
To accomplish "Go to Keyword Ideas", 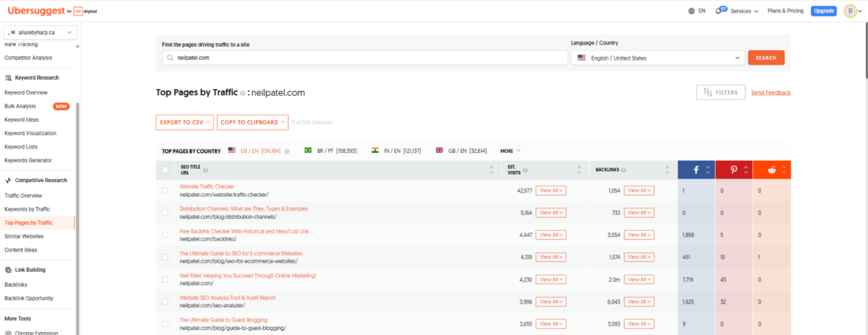I will [22, 120].
